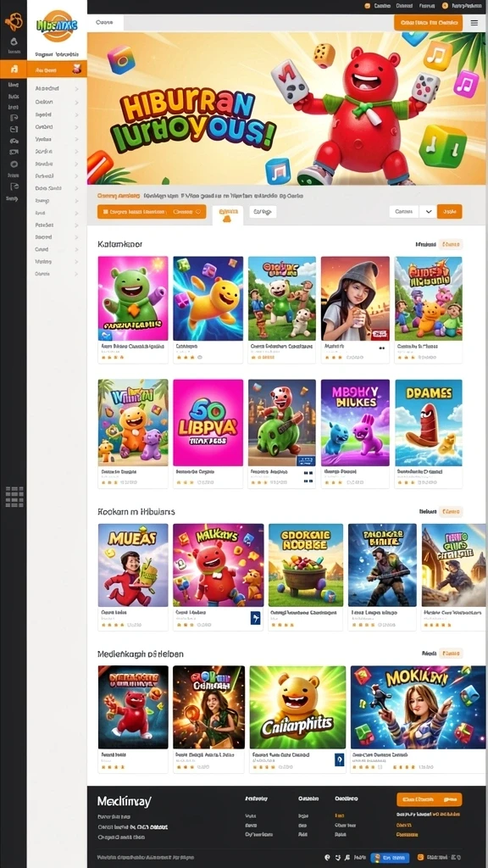Select the Ocene tab above the banner
The width and height of the screenshot is (488, 868).
(105, 23)
